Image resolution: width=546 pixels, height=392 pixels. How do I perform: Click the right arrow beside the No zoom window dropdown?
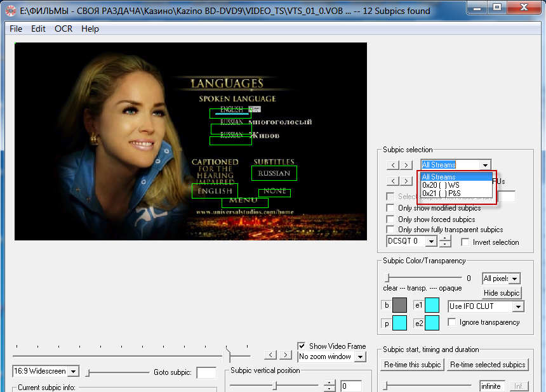click(286, 355)
